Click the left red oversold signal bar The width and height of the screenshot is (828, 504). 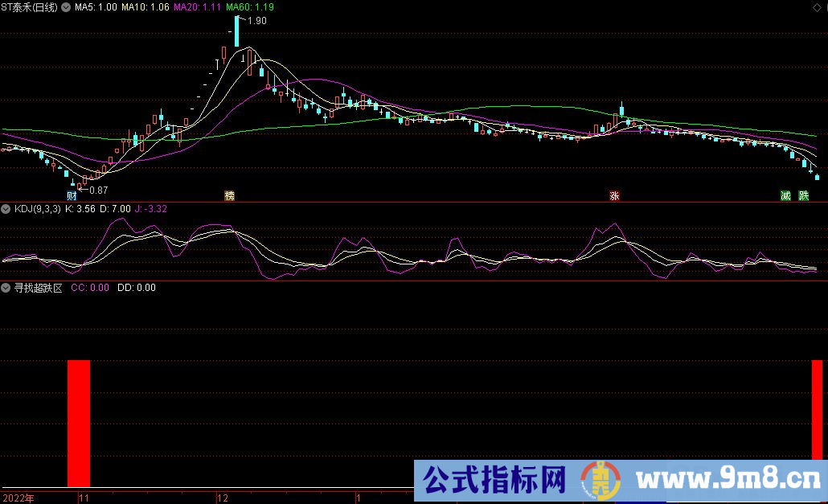pos(79,424)
